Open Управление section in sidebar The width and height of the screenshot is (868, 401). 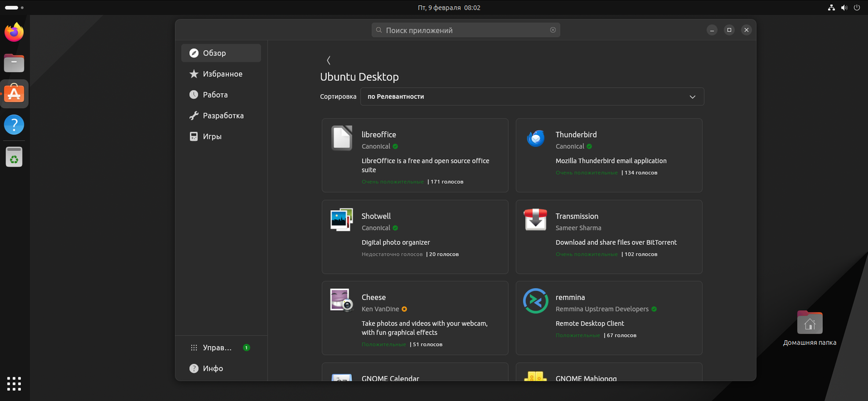[221, 348]
